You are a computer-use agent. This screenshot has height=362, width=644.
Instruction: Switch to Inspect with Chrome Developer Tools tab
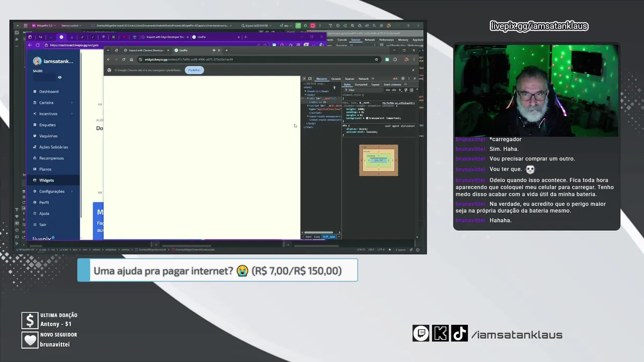tap(145, 50)
